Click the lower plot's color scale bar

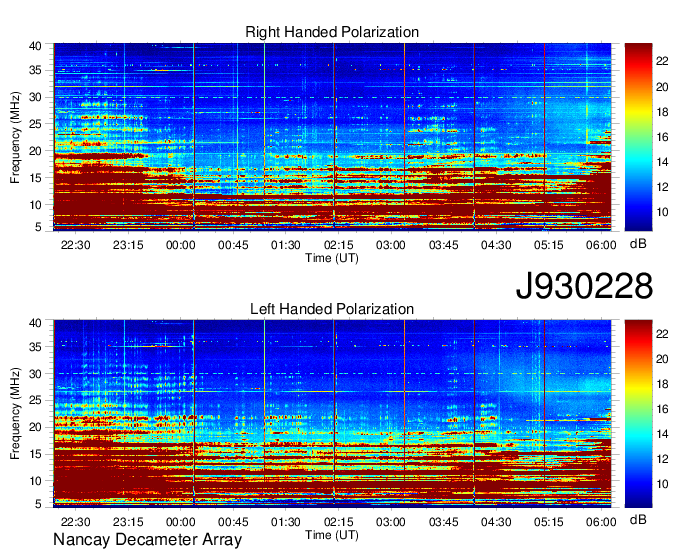(638, 414)
